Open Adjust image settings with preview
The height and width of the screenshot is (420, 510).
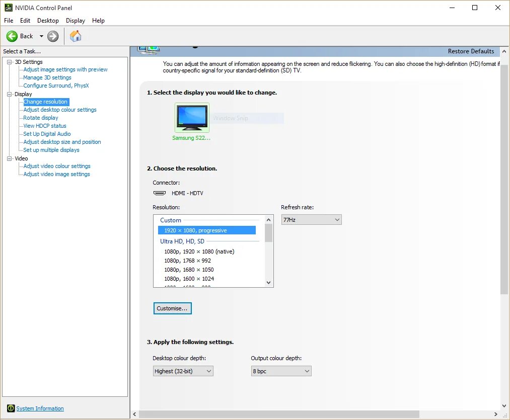(65, 69)
